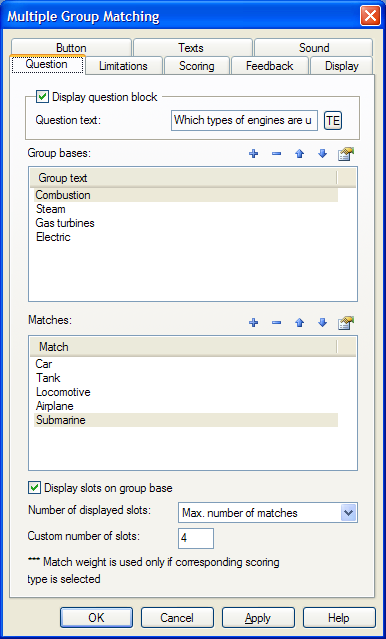
Task: Move selected group base down
Action: [322, 154]
